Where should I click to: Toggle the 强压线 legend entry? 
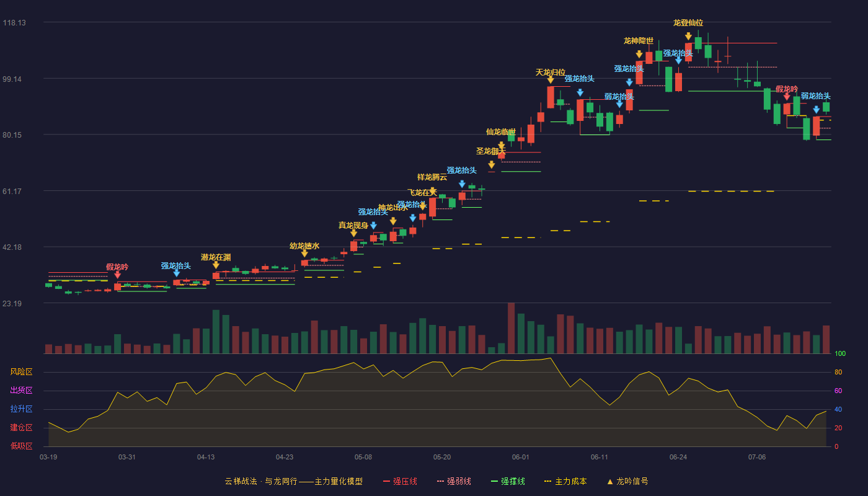[x=400, y=481]
